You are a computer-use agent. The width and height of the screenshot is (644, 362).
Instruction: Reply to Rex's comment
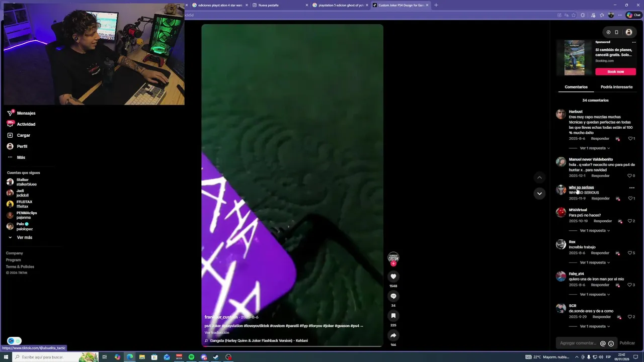tap(600, 253)
